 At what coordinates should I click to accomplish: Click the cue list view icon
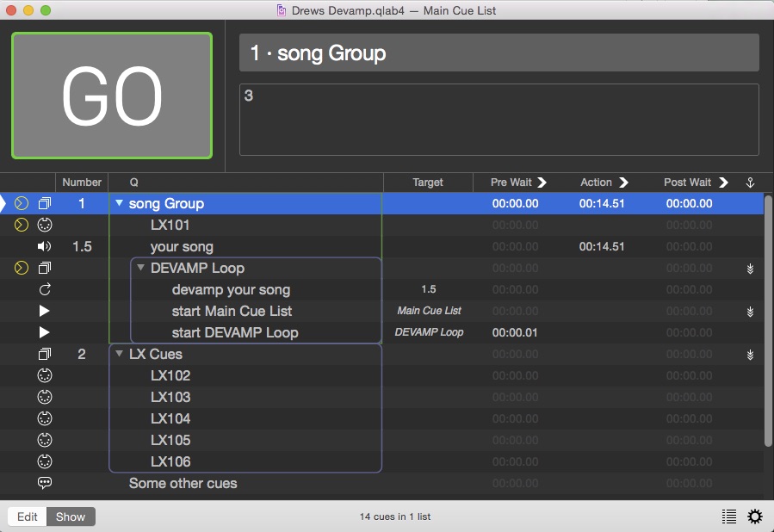(x=729, y=517)
